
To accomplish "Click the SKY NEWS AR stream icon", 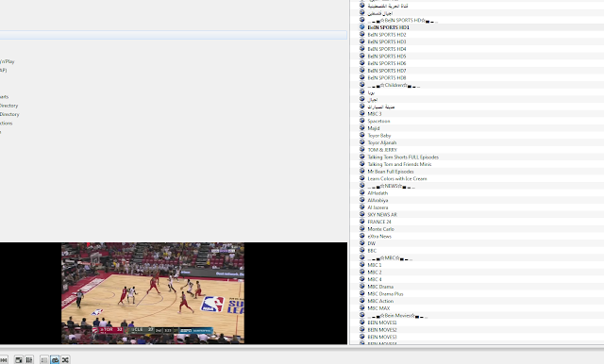I will coord(361,214).
